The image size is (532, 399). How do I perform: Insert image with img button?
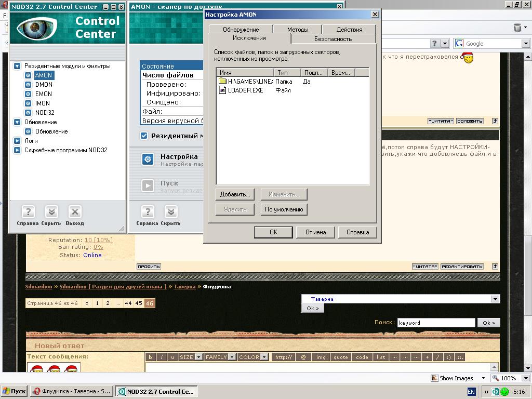(321, 357)
